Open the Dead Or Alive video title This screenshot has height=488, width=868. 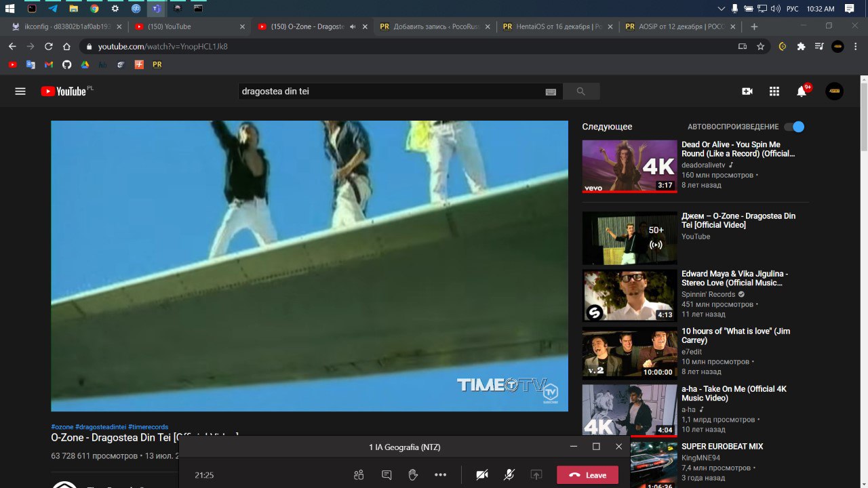click(738, 149)
